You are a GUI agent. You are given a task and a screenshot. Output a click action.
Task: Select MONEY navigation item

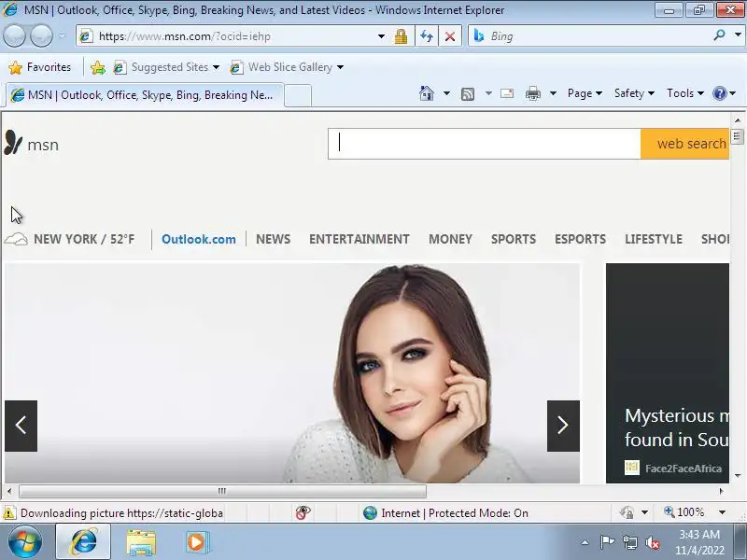pos(450,239)
